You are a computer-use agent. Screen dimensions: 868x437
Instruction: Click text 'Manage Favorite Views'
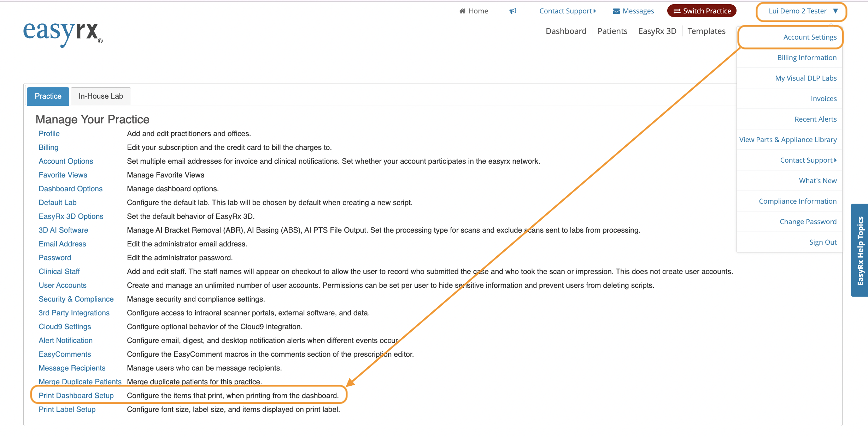point(165,175)
